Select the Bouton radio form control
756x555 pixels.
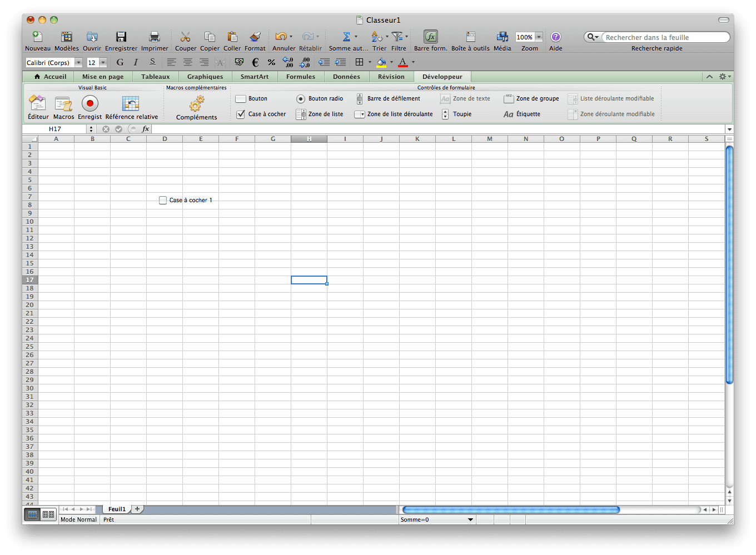pyautogui.click(x=301, y=99)
